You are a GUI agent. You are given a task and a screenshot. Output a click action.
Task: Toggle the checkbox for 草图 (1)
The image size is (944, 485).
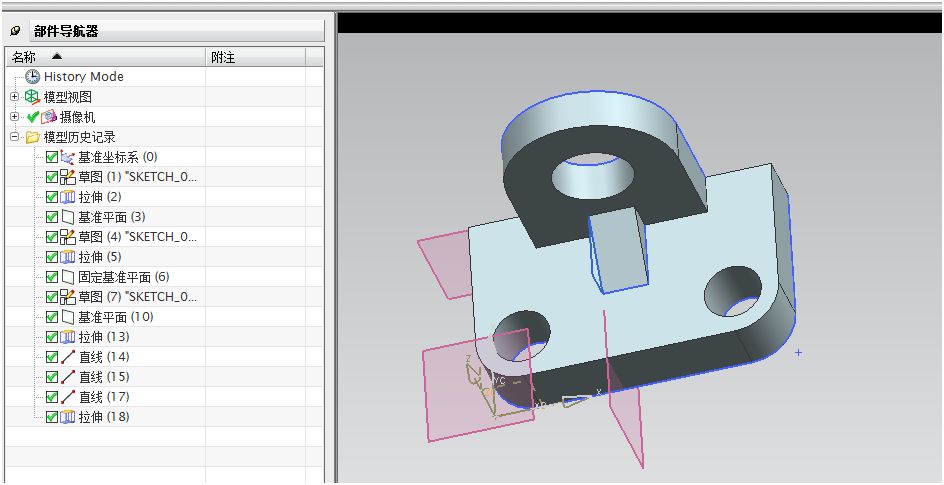52,178
